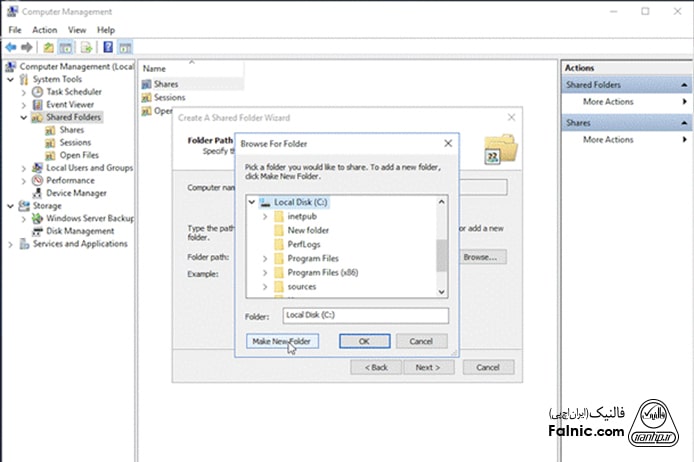The height and width of the screenshot is (462, 694).
Task: Open Disk Management under Storage
Action: pos(80,231)
